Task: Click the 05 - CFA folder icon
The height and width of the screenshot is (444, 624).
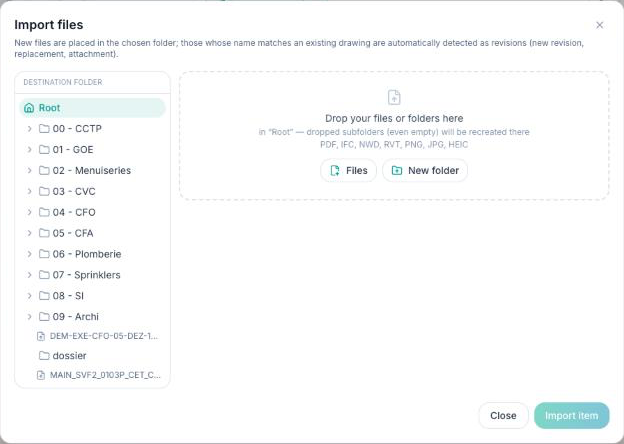Action: [44, 233]
